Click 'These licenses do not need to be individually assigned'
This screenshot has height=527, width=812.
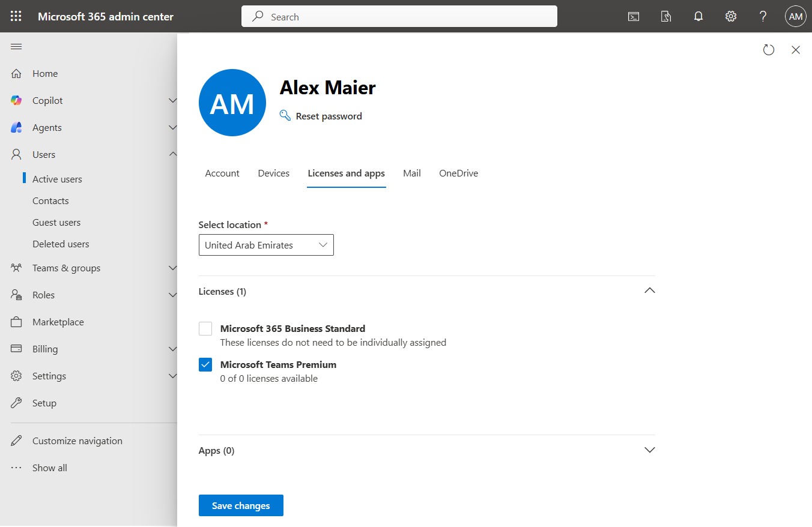333,342
